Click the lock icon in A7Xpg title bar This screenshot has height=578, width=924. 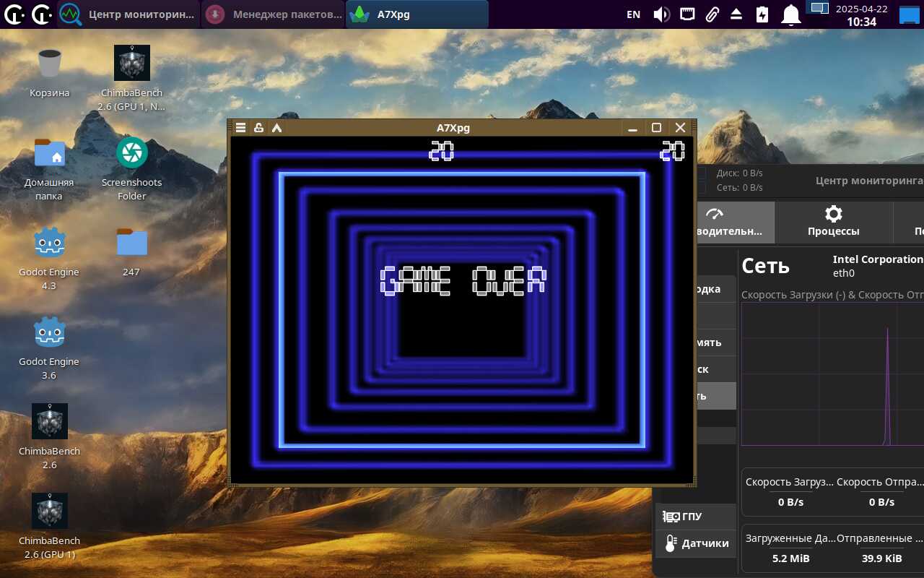pos(258,128)
